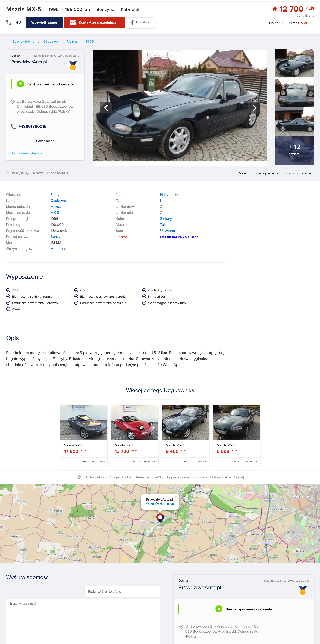Viewport: 320px width, 644px height.
Task: Click the check icon beside Alufelgi
Action: pyautogui.click(x=8, y=309)
